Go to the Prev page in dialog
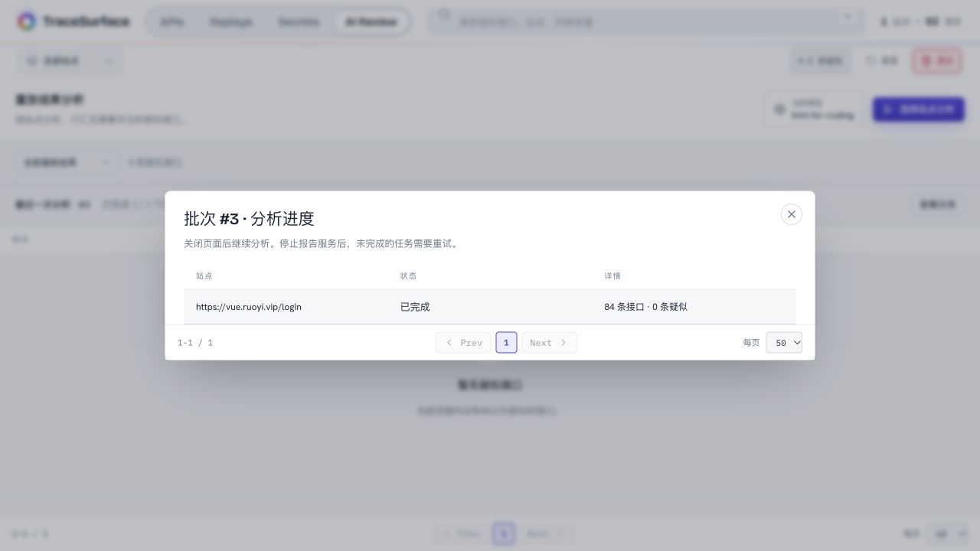The image size is (980, 551). (463, 343)
